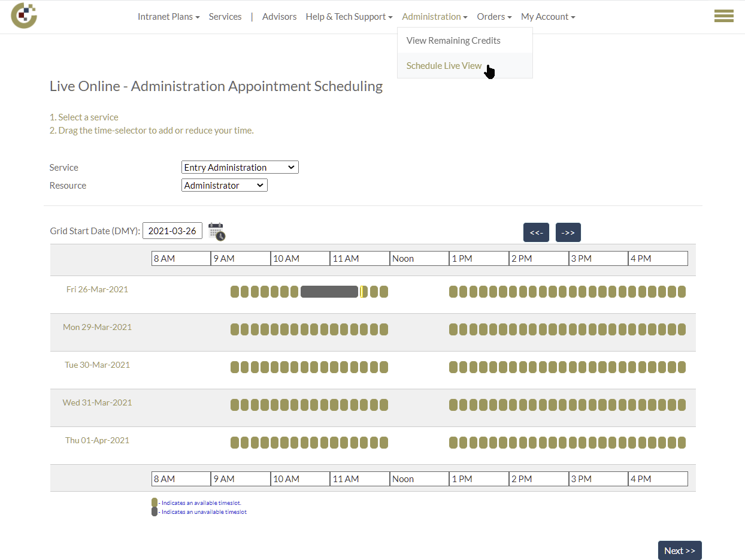
Task: Click the Next >> button
Action: coord(680,550)
